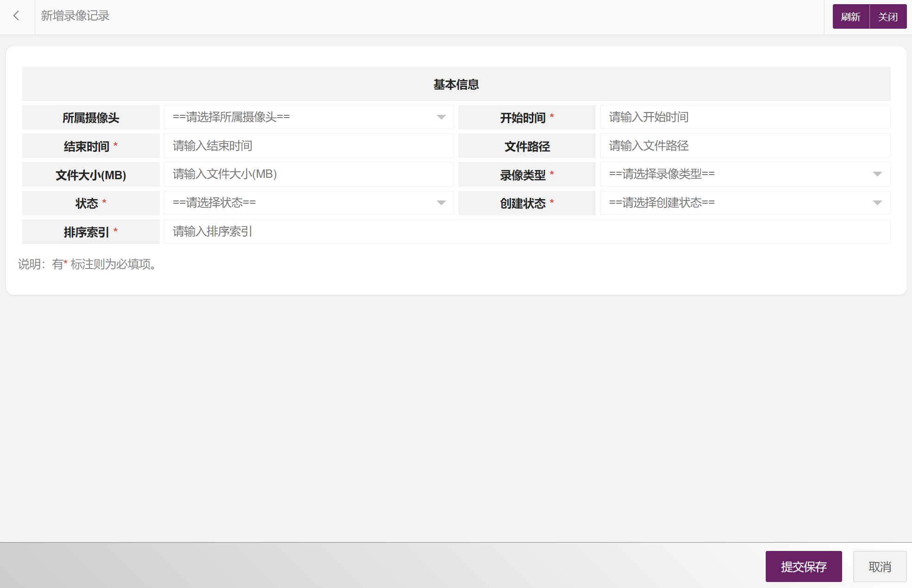Click the 文件大小(MB) input box
912x588 pixels.
click(308, 175)
